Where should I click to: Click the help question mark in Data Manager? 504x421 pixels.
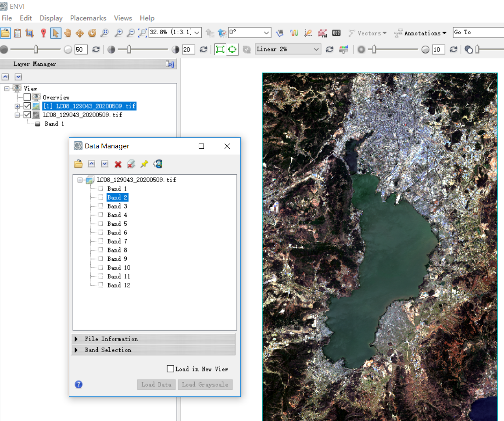[78, 384]
